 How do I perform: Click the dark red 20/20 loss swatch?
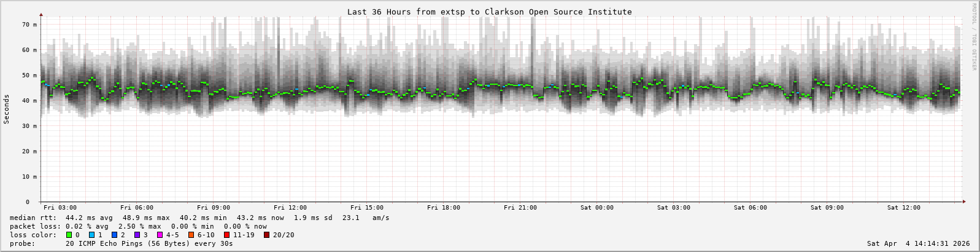(x=266, y=235)
